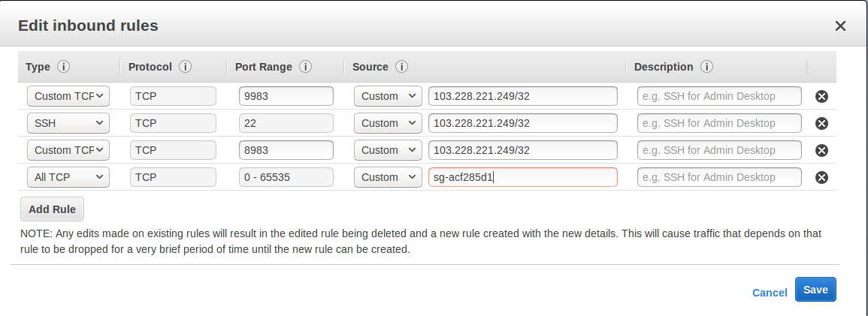Click the Description info icon
The height and width of the screenshot is (316, 868).
(706, 67)
